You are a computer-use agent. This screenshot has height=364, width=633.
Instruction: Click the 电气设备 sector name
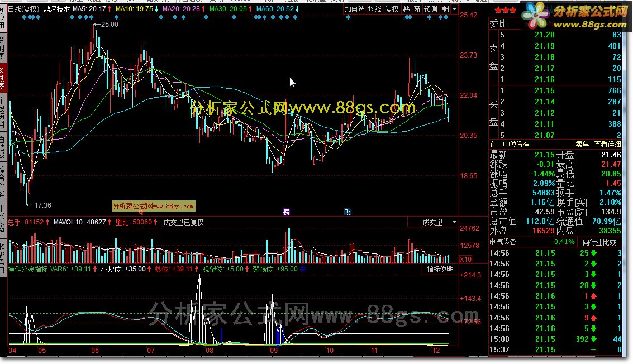pos(503,242)
